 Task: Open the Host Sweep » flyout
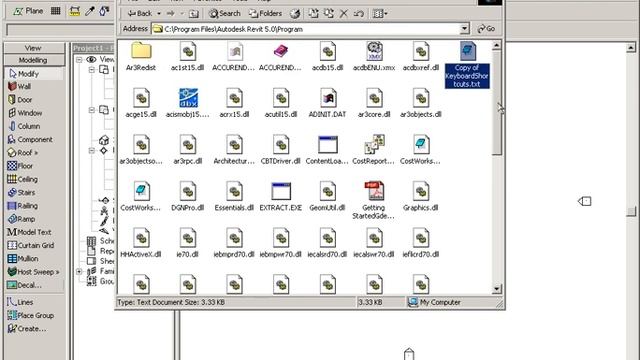coord(33,272)
